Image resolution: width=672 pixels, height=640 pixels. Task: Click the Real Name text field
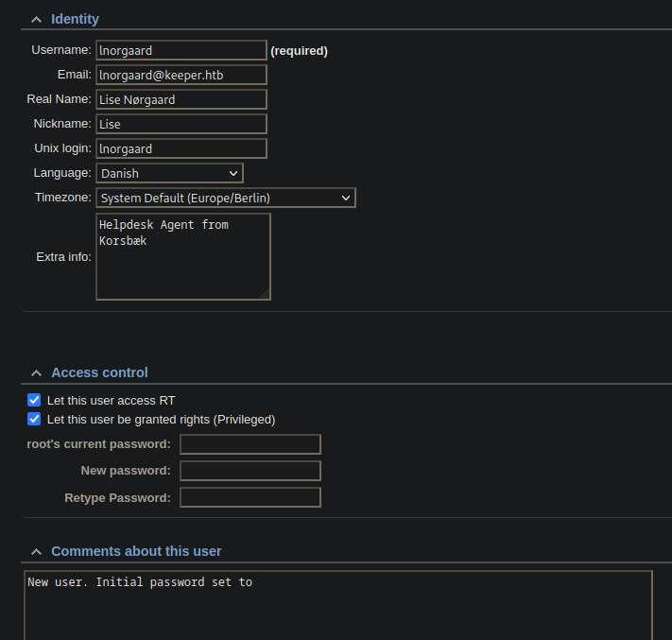tap(181, 99)
